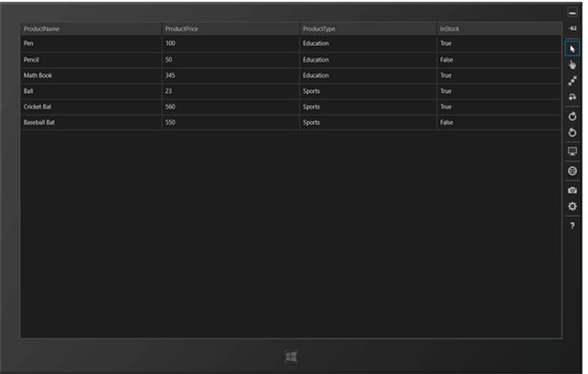Select the Baseball Bat cell
The width and height of the screenshot is (588, 374).
91,122
